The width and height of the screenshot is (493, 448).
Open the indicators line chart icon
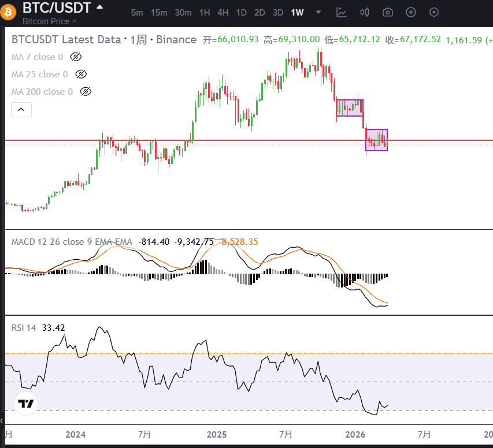click(341, 12)
